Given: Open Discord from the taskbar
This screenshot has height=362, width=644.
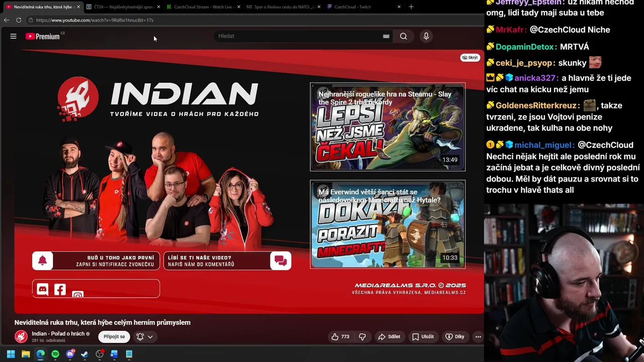Looking at the screenshot, I should click(70, 354).
